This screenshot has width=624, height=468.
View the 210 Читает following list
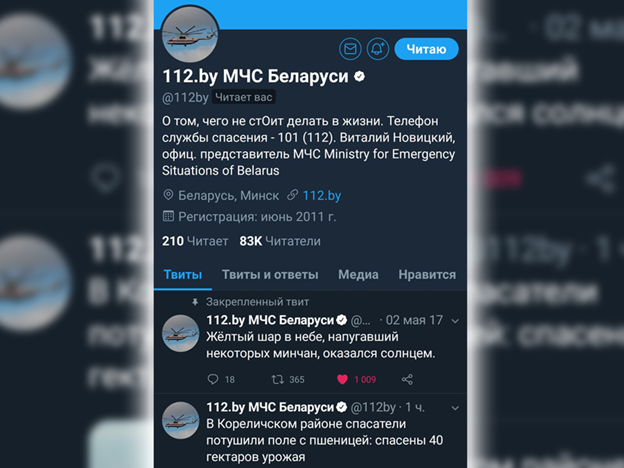click(x=195, y=241)
